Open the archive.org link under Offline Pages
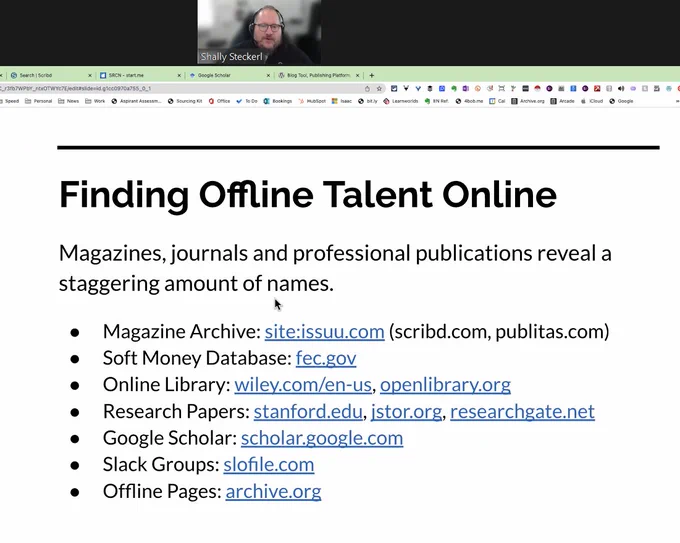Viewport: 680px width, 543px height. [273, 491]
